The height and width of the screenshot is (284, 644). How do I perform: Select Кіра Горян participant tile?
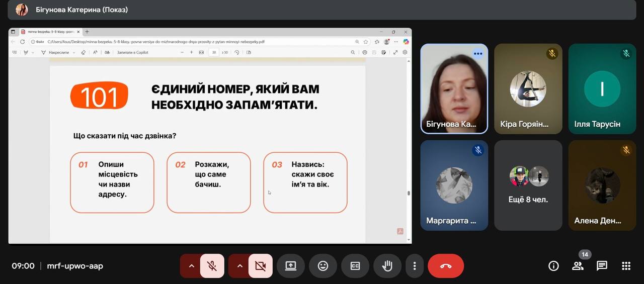528,89
